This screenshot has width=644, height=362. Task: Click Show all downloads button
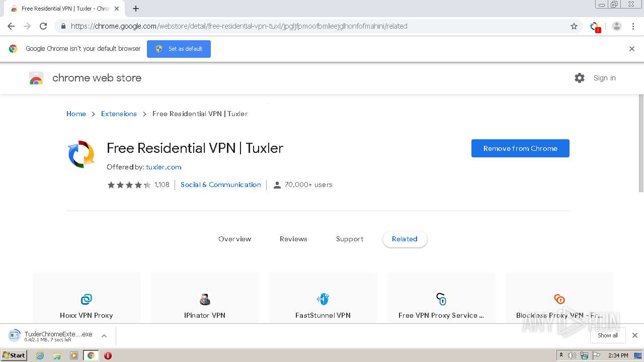pos(607,335)
